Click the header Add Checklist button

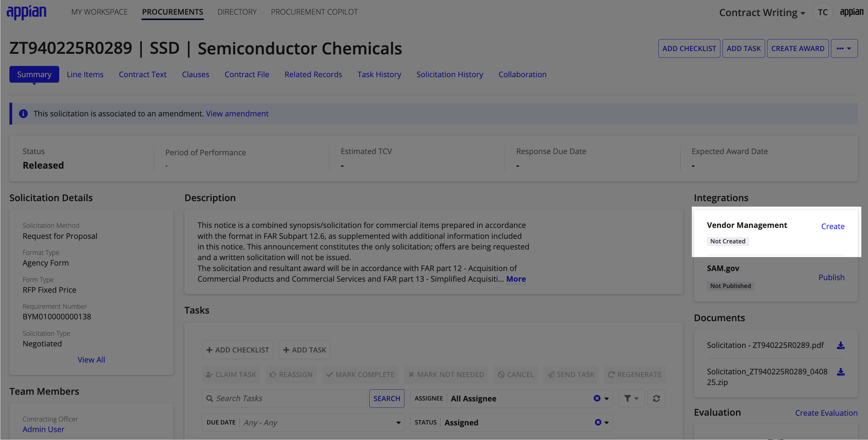coord(689,49)
